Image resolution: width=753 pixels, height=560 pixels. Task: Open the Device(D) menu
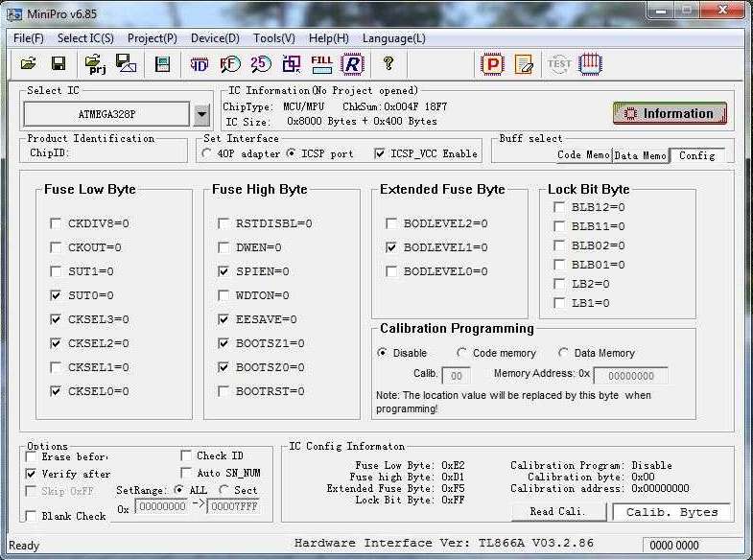click(x=215, y=38)
